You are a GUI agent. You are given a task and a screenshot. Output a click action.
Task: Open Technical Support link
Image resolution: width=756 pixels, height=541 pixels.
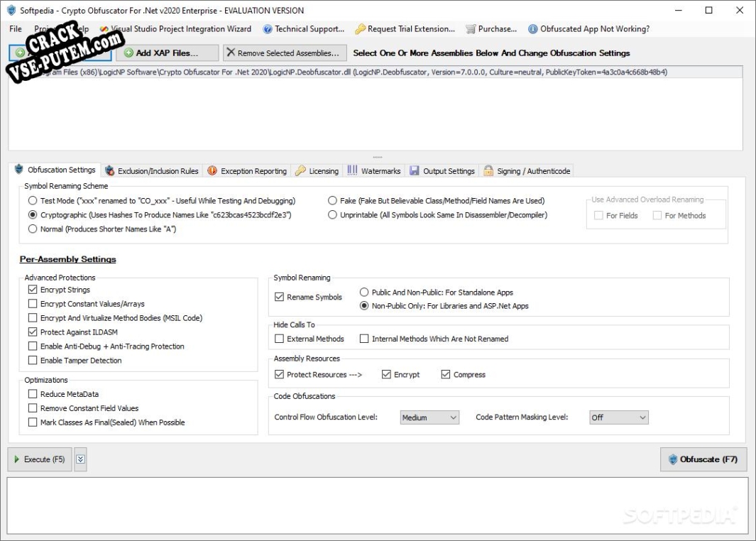tap(304, 29)
